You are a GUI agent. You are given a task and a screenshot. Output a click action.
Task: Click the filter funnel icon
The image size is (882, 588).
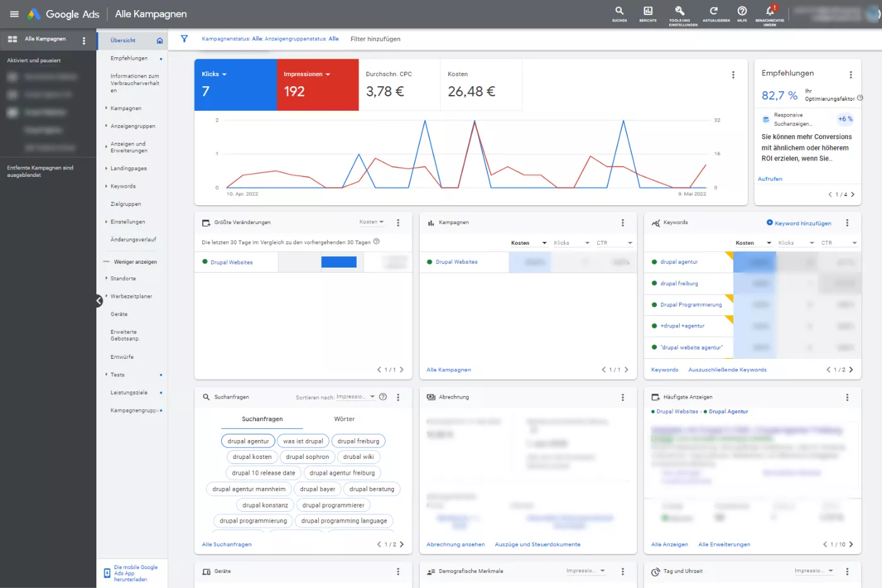185,39
